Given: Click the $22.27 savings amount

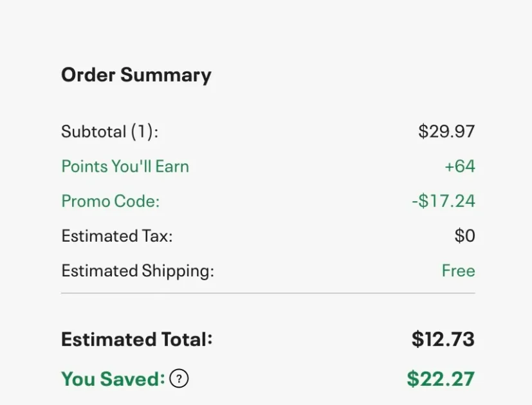Looking at the screenshot, I should click(441, 379).
